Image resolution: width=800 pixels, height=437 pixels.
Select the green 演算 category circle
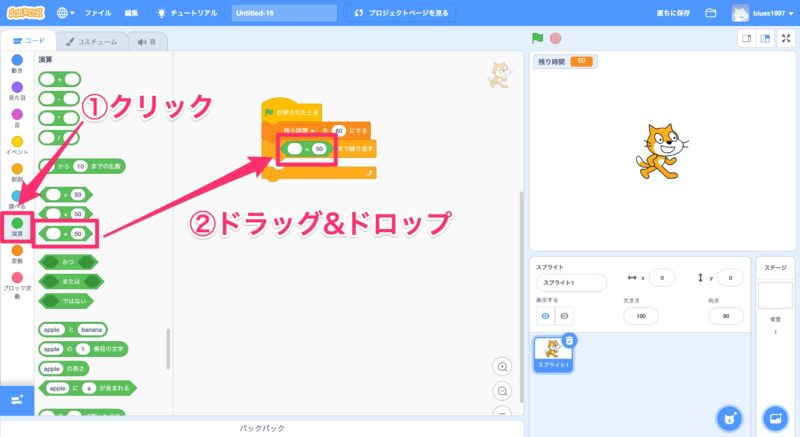(x=17, y=224)
